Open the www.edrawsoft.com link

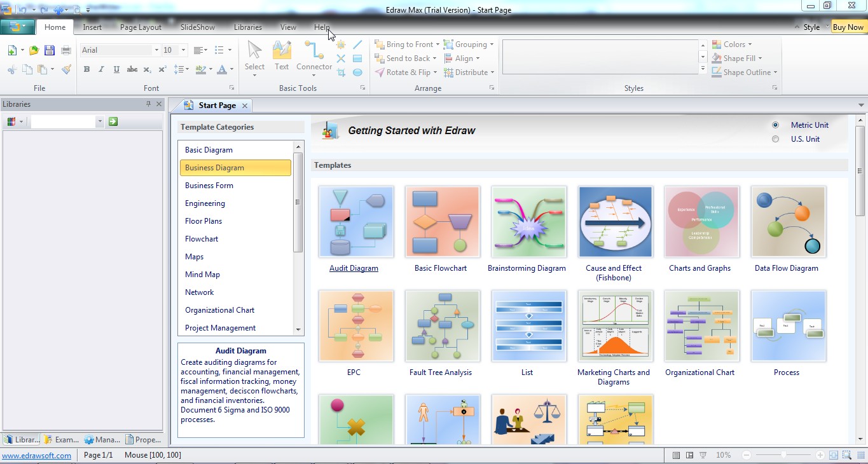[x=37, y=456]
